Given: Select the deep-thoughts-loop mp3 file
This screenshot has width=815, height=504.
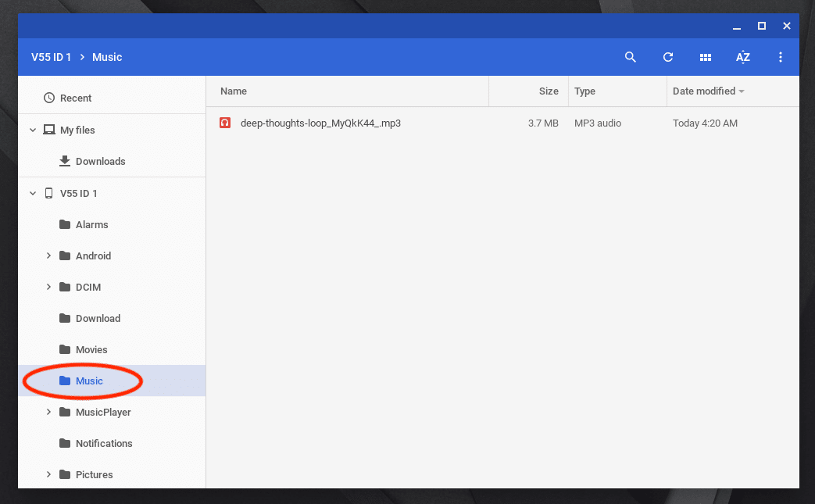Looking at the screenshot, I should [320, 123].
